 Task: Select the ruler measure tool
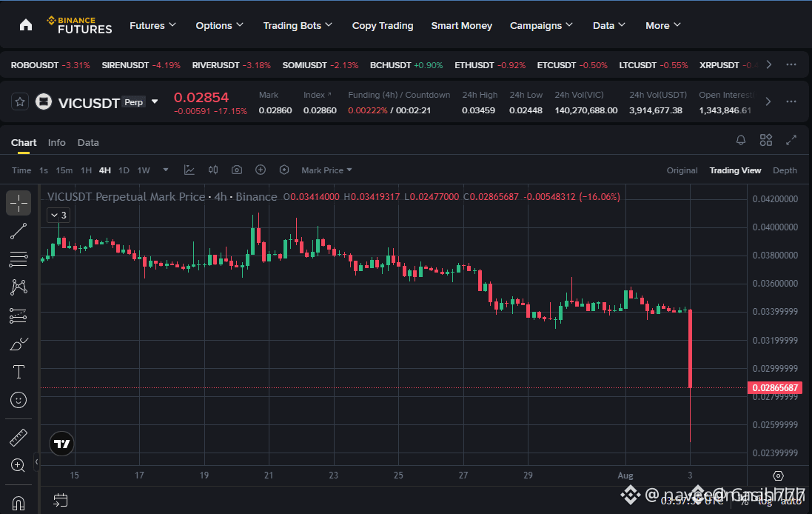tap(19, 437)
